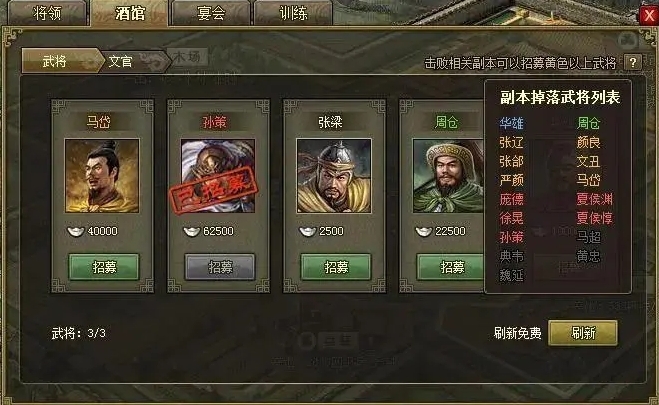The width and height of the screenshot is (659, 405).
Task: Select Ma Dai's (马岱) portrait thumbnail
Action: click(102, 176)
